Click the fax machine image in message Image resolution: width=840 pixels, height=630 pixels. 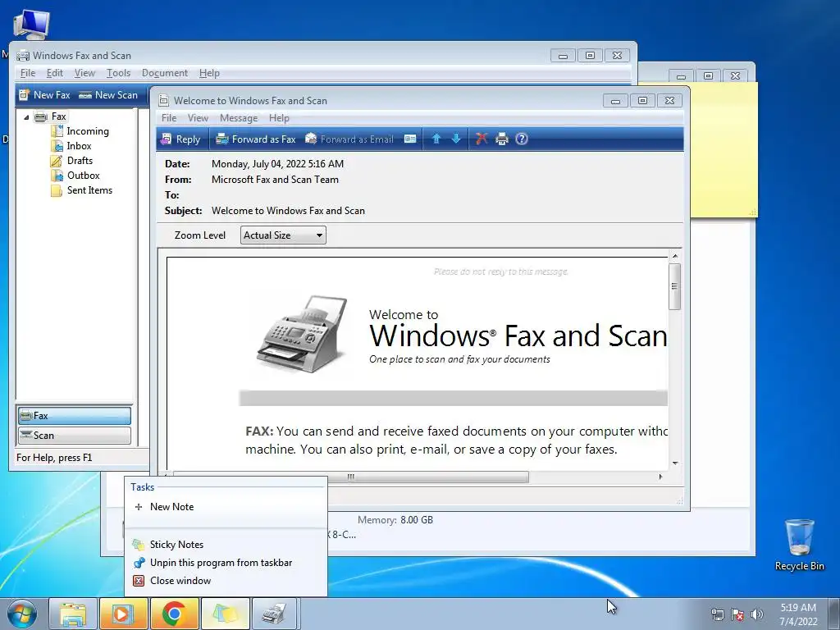click(x=303, y=334)
